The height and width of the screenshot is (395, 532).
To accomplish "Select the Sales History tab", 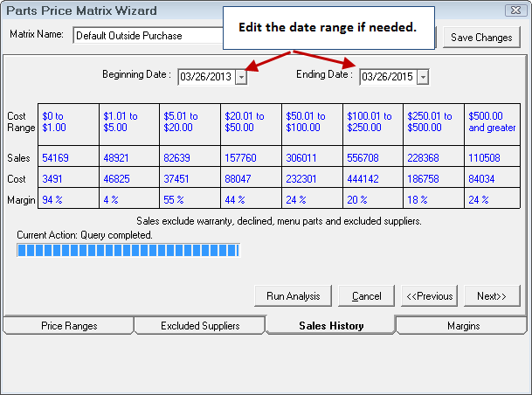I will click(x=331, y=326).
